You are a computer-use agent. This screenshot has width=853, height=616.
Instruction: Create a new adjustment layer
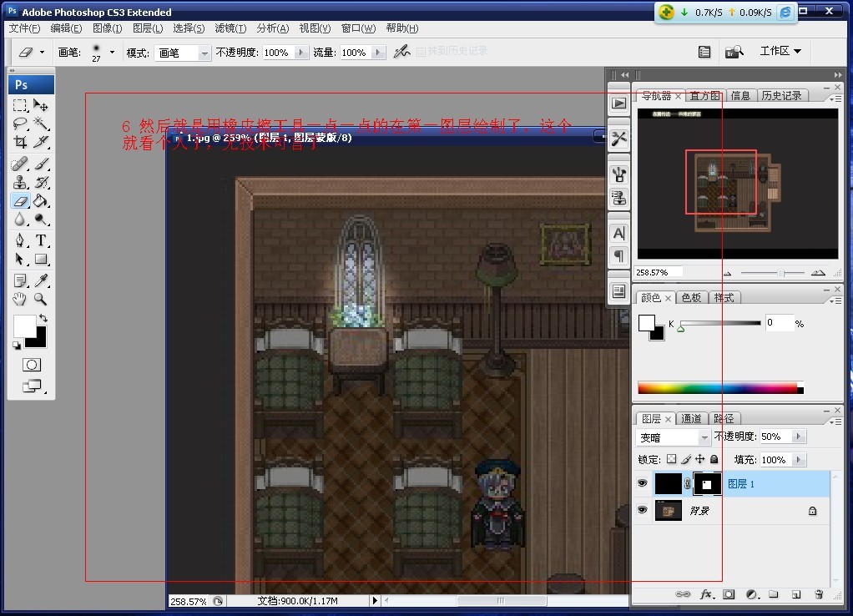click(x=752, y=594)
